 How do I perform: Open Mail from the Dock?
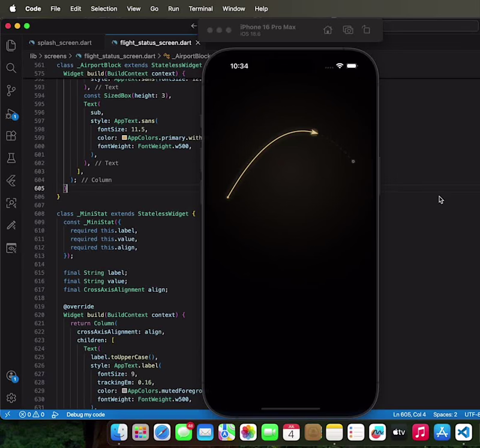205,432
